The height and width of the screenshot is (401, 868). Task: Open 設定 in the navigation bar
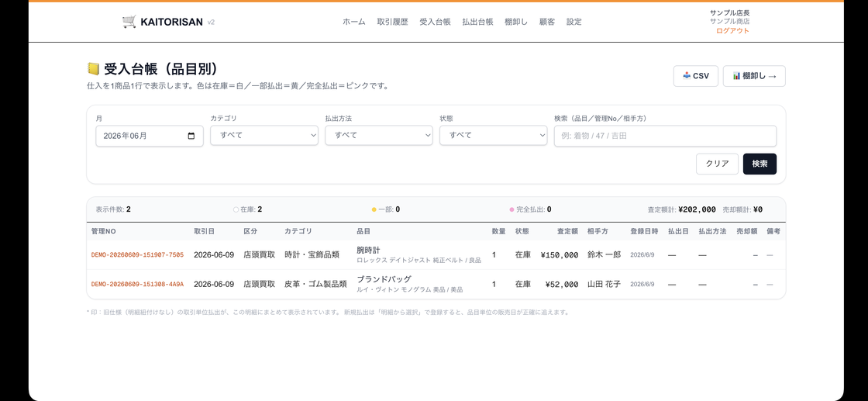coord(574,22)
